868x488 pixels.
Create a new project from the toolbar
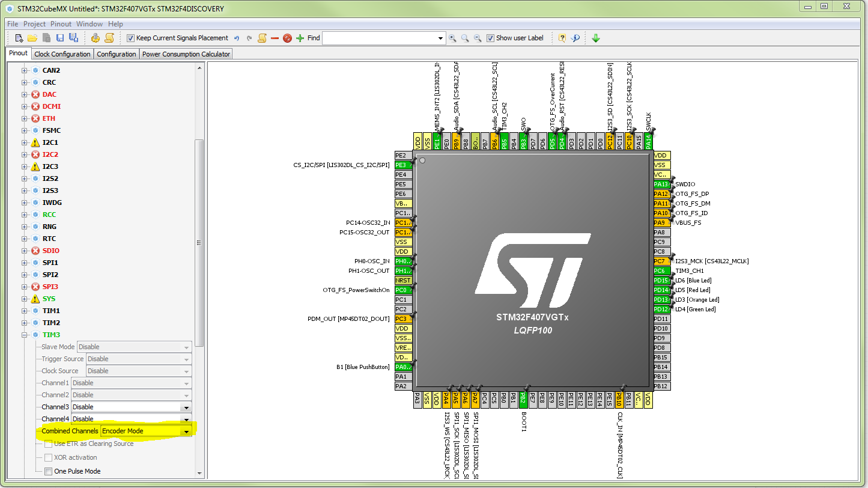(19, 38)
